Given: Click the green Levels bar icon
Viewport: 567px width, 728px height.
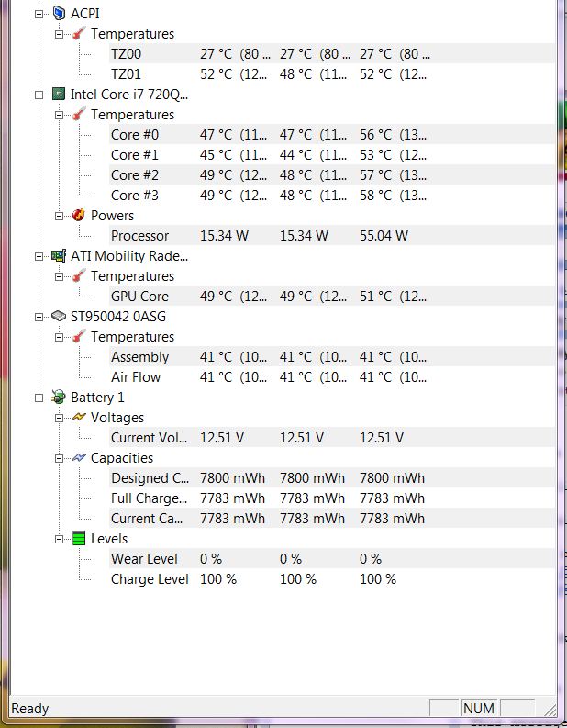Looking at the screenshot, I should (79, 539).
